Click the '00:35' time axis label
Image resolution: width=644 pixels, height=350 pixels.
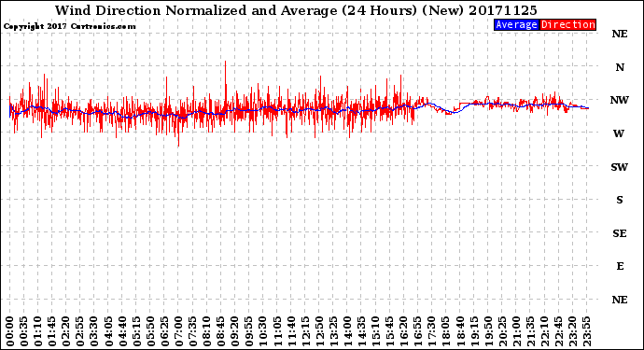coord(24,331)
